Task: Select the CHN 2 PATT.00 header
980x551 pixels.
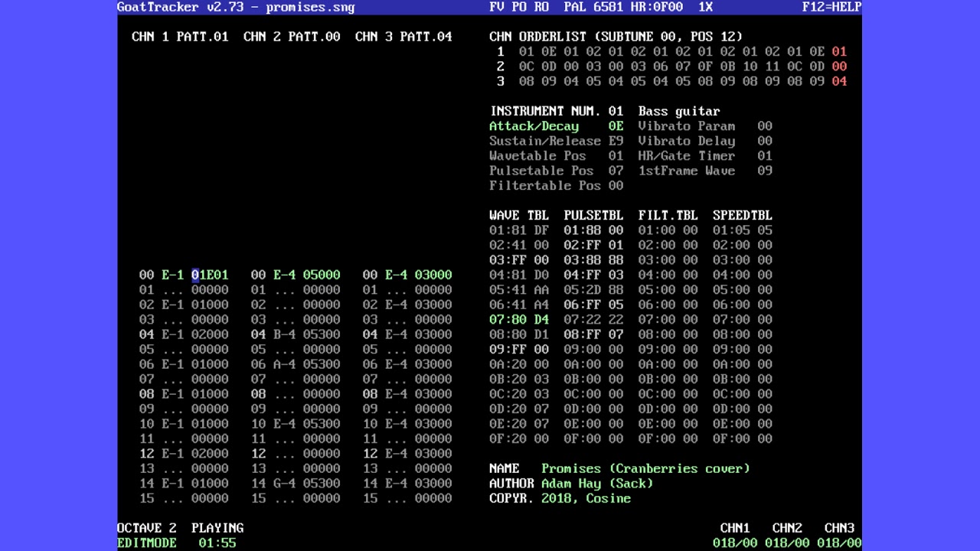Action: (x=292, y=37)
